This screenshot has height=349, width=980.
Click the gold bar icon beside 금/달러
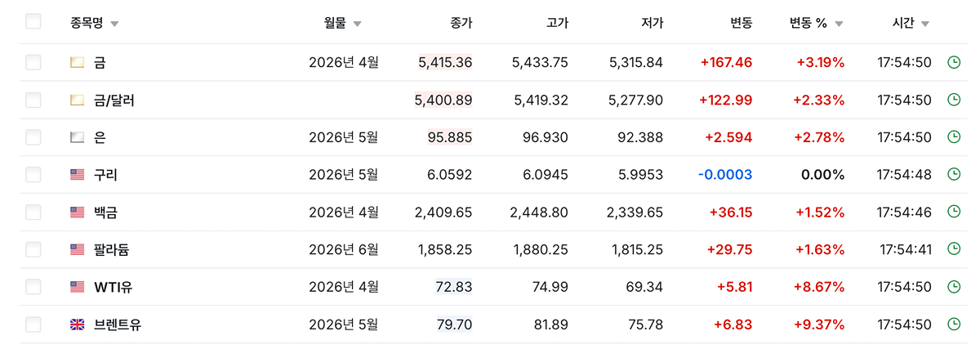[x=78, y=100]
